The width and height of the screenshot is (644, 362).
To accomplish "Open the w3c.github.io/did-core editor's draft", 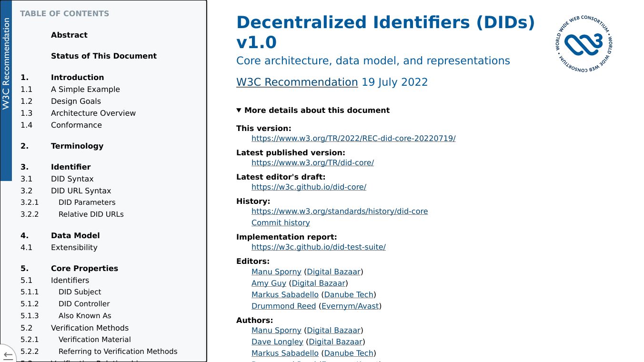I will click(x=309, y=187).
